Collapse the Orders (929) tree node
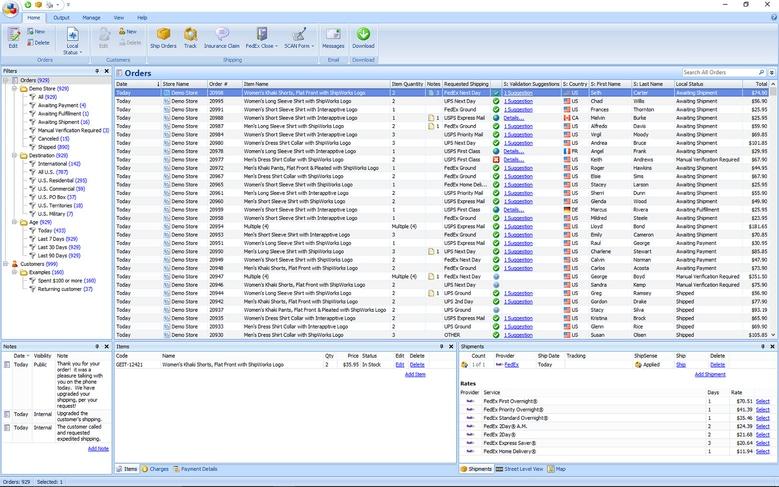Screen dimensions: 779x487 [x=6, y=80]
